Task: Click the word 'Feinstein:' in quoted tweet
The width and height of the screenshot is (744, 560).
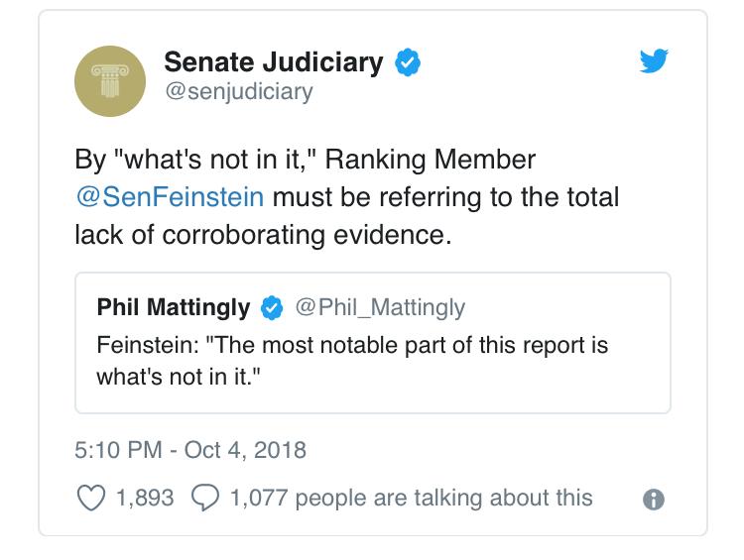Action: [148, 345]
